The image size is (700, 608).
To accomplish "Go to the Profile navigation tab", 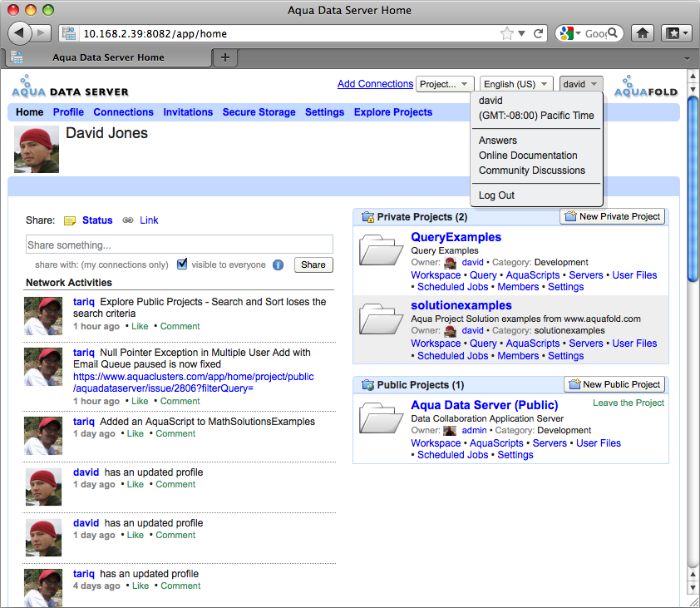I will [x=68, y=112].
